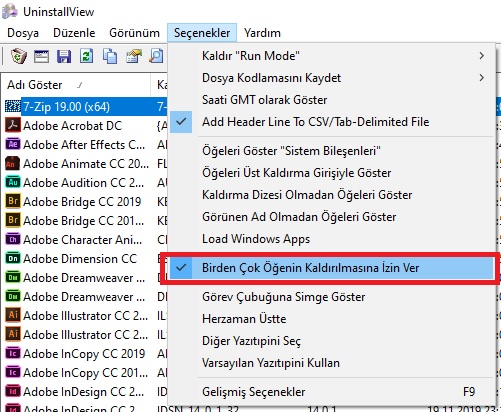Click the green refresh toolbar icon
The height and width of the screenshot is (412, 501).
click(x=87, y=56)
